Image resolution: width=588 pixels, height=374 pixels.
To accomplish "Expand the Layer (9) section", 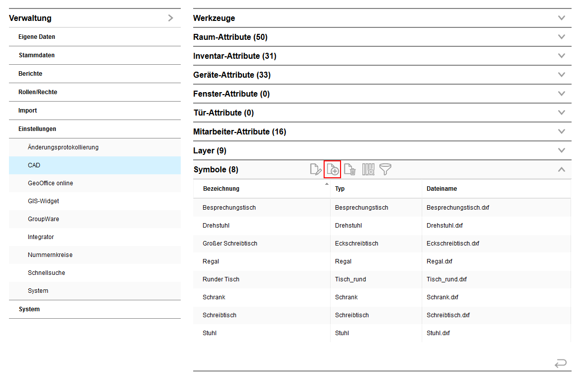I will 562,150.
